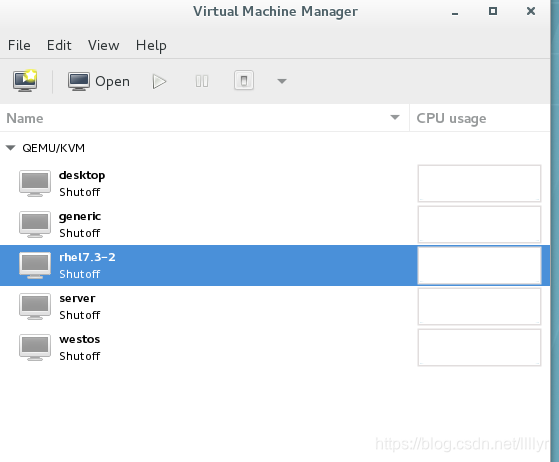
Task: Click Shutoff status under desktop
Action: [80, 192]
